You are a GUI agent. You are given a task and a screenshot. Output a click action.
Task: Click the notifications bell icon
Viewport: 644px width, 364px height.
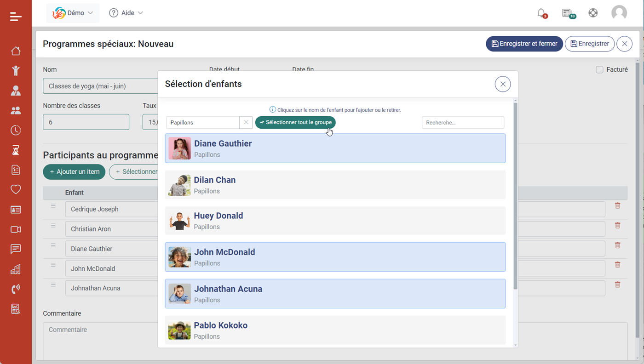coord(541,13)
